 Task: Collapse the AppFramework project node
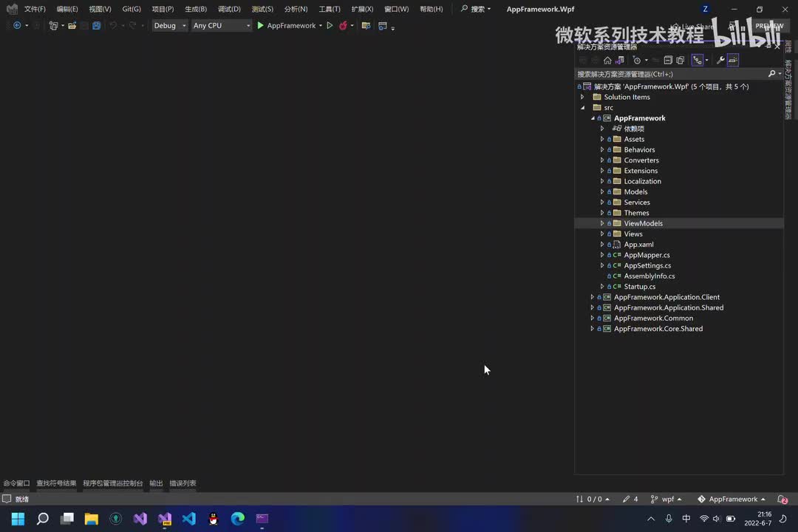pyautogui.click(x=593, y=118)
